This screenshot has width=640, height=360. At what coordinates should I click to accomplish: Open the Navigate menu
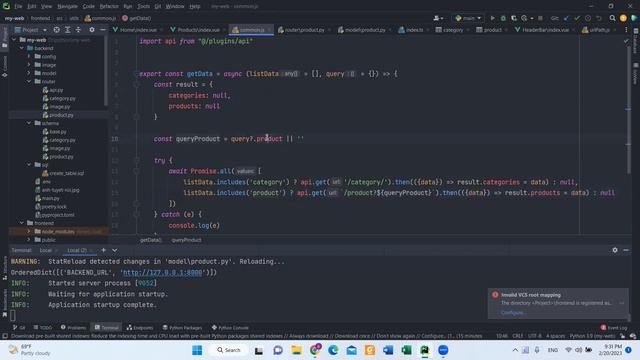67,6
